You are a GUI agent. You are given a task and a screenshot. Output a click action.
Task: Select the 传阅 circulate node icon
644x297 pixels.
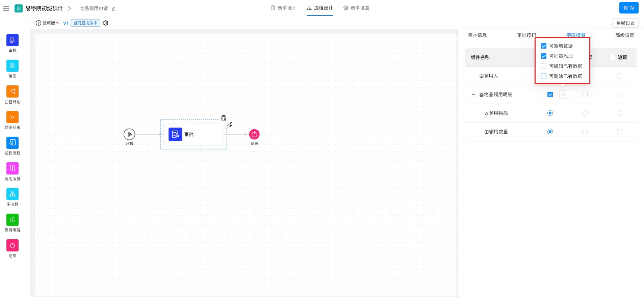pyautogui.click(x=12, y=66)
